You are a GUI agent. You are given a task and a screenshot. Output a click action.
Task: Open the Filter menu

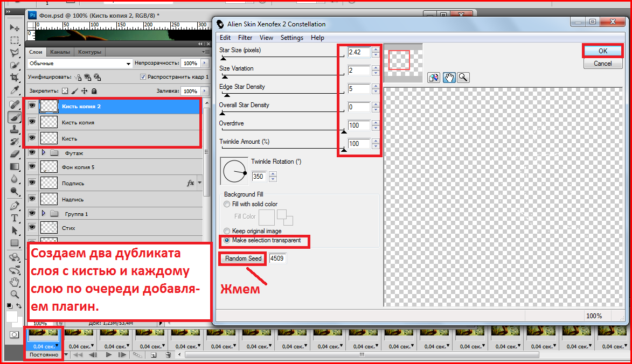(x=245, y=38)
